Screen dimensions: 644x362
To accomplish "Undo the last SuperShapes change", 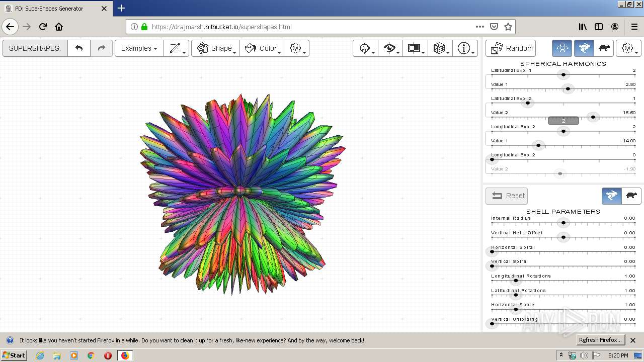I will pyautogui.click(x=79, y=48).
